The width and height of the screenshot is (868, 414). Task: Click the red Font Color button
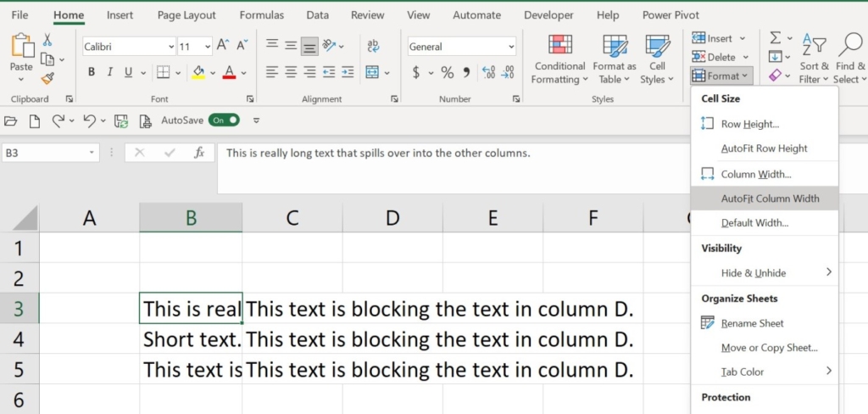[x=228, y=73]
